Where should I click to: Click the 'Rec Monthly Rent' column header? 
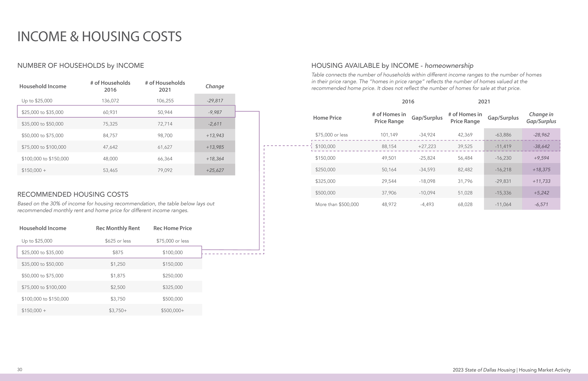[x=118, y=228]
